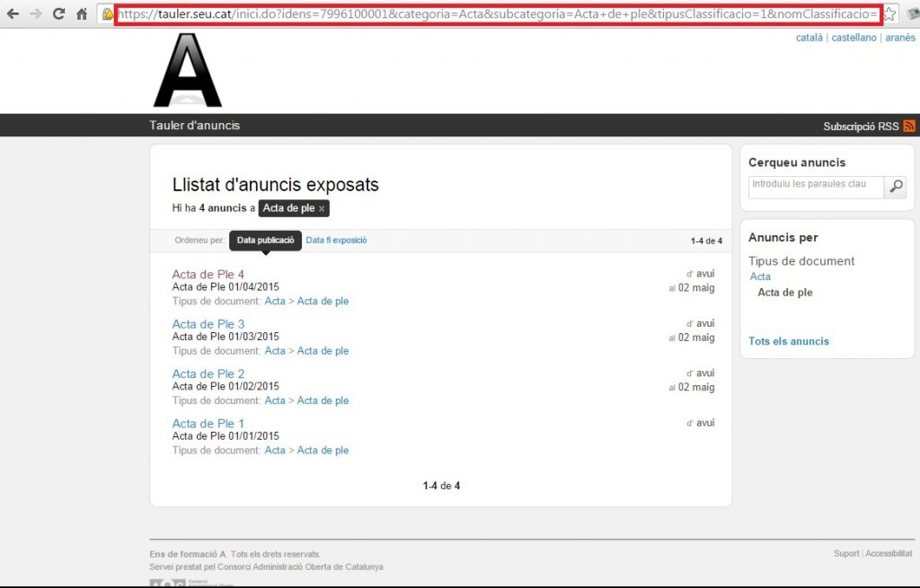Bookmark page with the star icon
The height and width of the screenshot is (588, 920).
pyautogui.click(x=889, y=14)
